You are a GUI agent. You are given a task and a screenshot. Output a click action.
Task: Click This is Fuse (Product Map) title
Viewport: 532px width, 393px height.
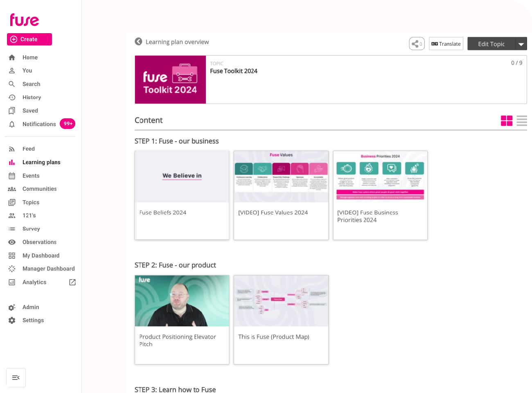(274, 337)
